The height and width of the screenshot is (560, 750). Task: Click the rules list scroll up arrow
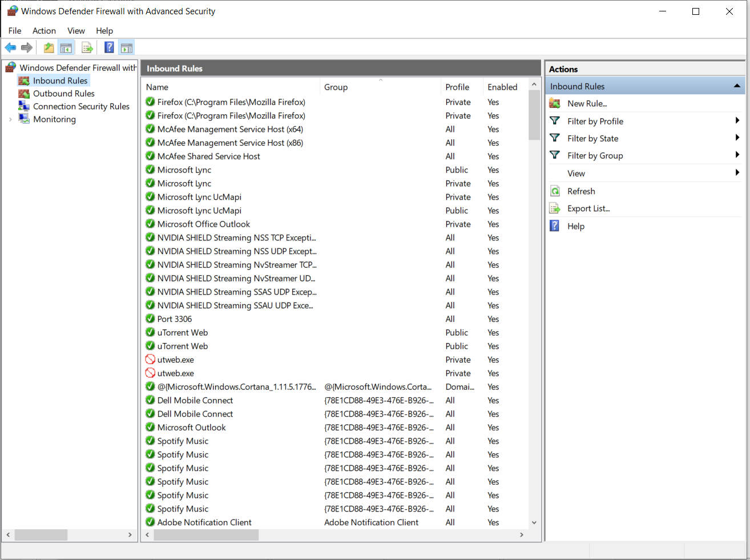click(x=534, y=84)
